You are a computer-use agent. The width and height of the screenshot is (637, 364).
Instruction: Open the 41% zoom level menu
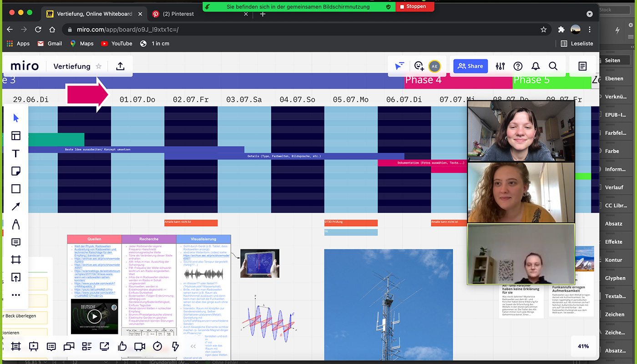[583, 346]
